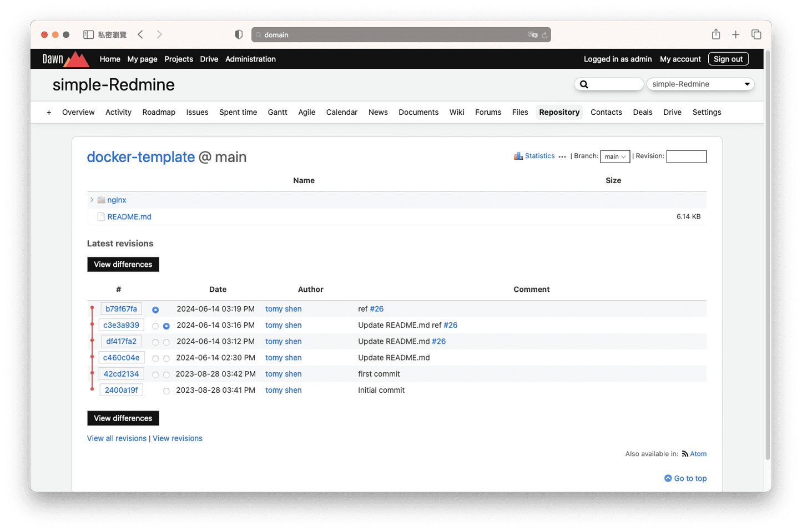Click the nginx folder icon

coord(101,200)
